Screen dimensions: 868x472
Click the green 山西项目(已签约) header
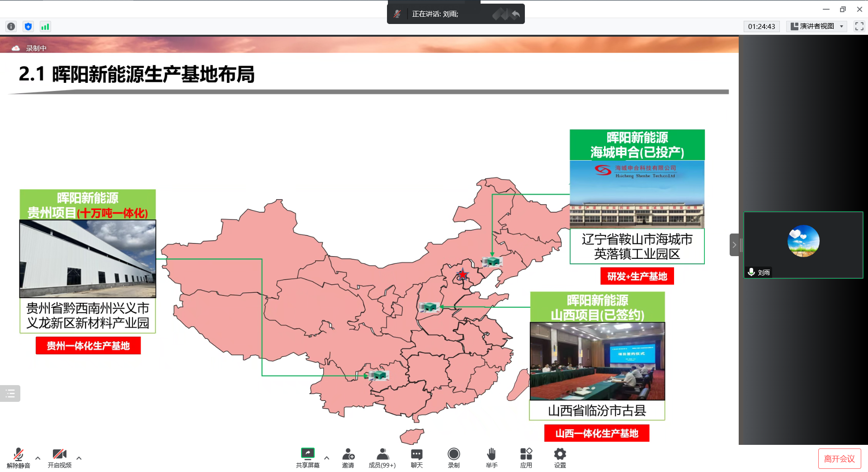[x=597, y=307]
